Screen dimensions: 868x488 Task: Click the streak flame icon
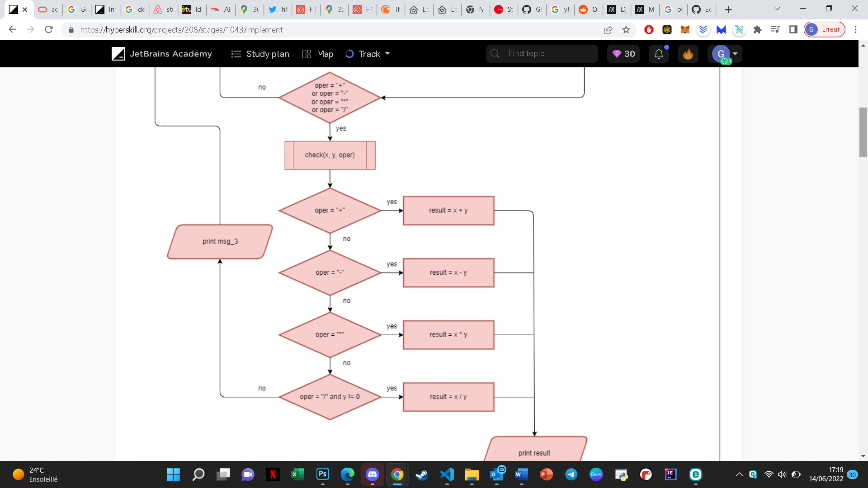[x=688, y=54]
